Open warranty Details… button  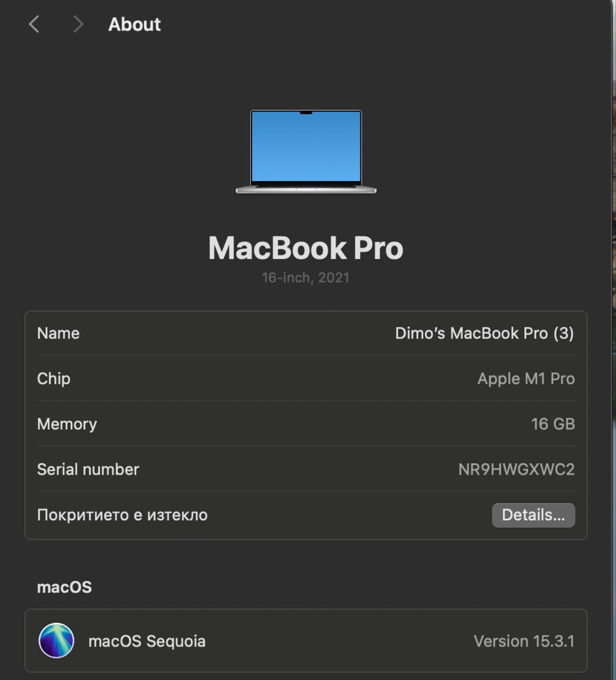click(x=533, y=515)
